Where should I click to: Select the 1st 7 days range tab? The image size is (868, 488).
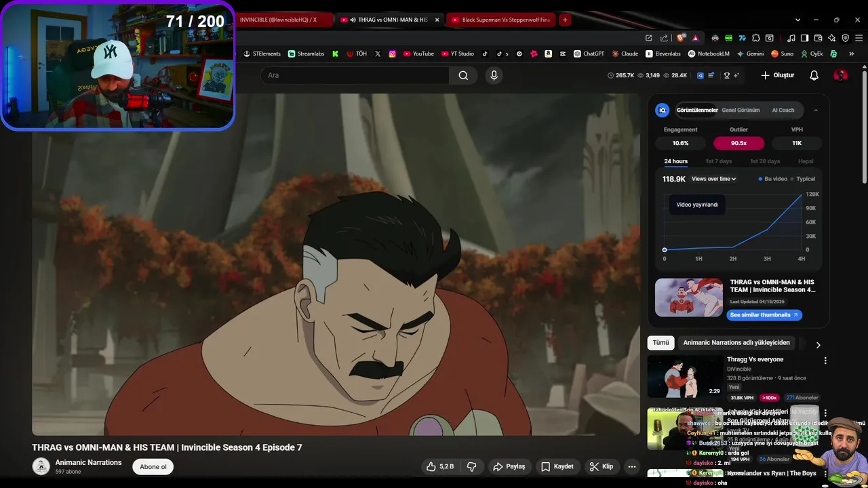click(x=718, y=161)
